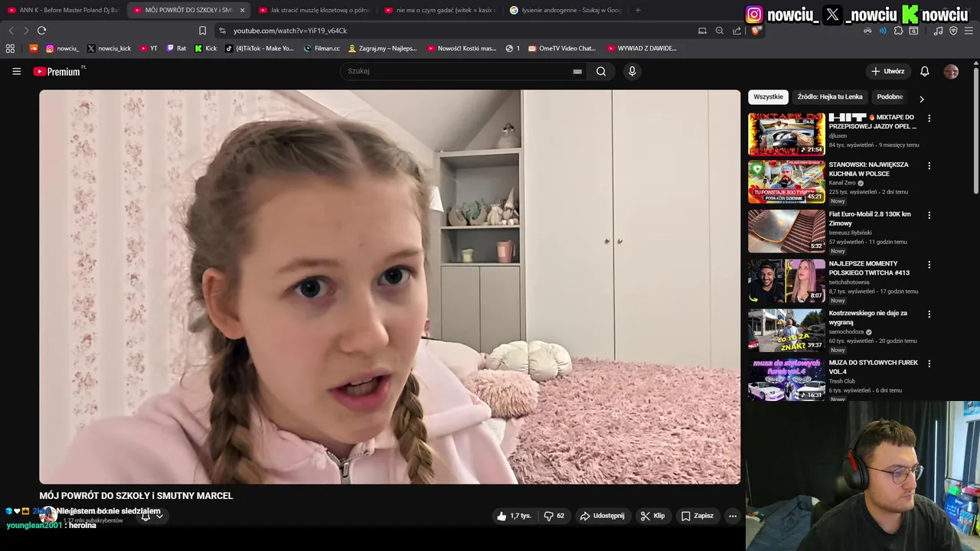
Task: Open the on-screen keyboard icon in the search box
Action: [x=577, y=71]
